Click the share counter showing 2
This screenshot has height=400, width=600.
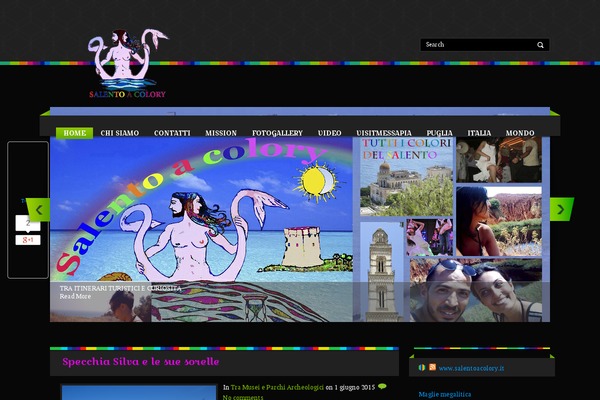[x=28, y=223]
